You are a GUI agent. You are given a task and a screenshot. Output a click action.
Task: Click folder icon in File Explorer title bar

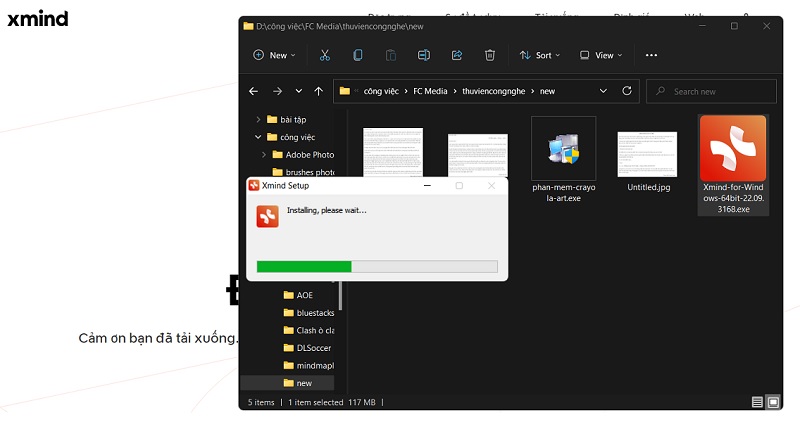pyautogui.click(x=248, y=26)
